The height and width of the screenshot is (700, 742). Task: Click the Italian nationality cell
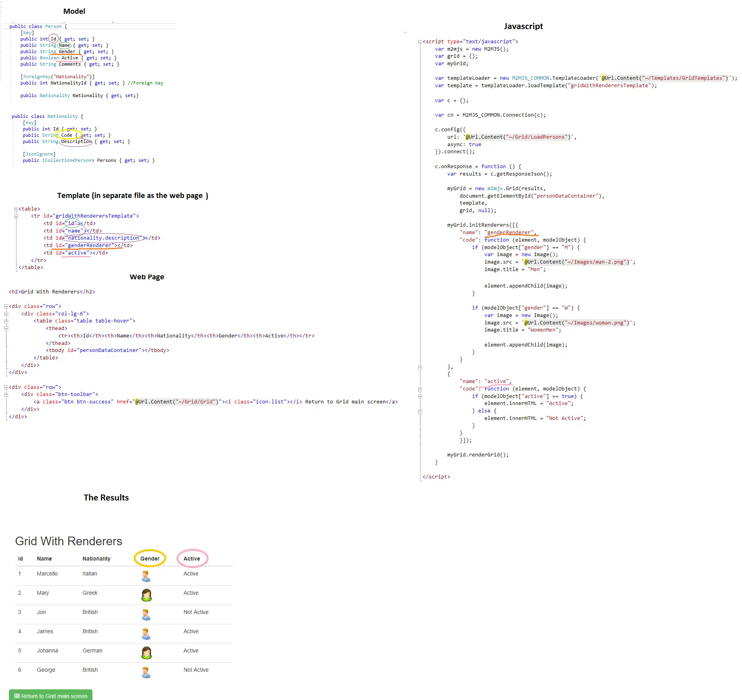point(90,574)
